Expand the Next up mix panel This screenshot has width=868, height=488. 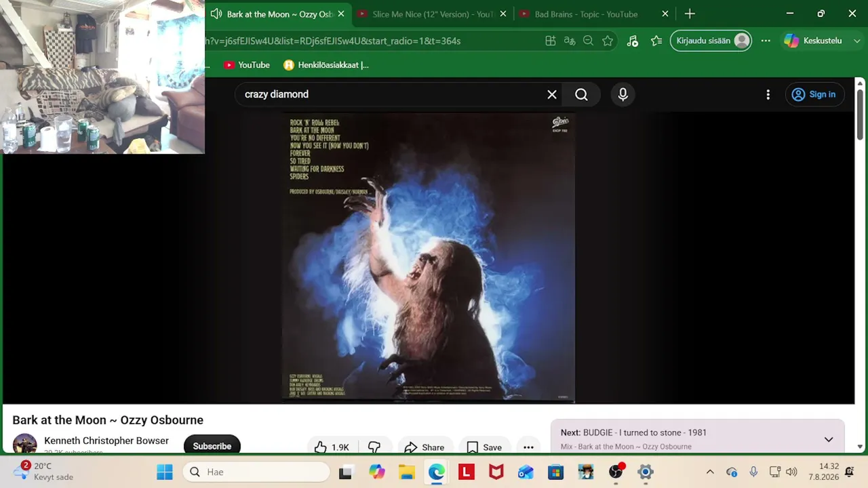click(829, 439)
